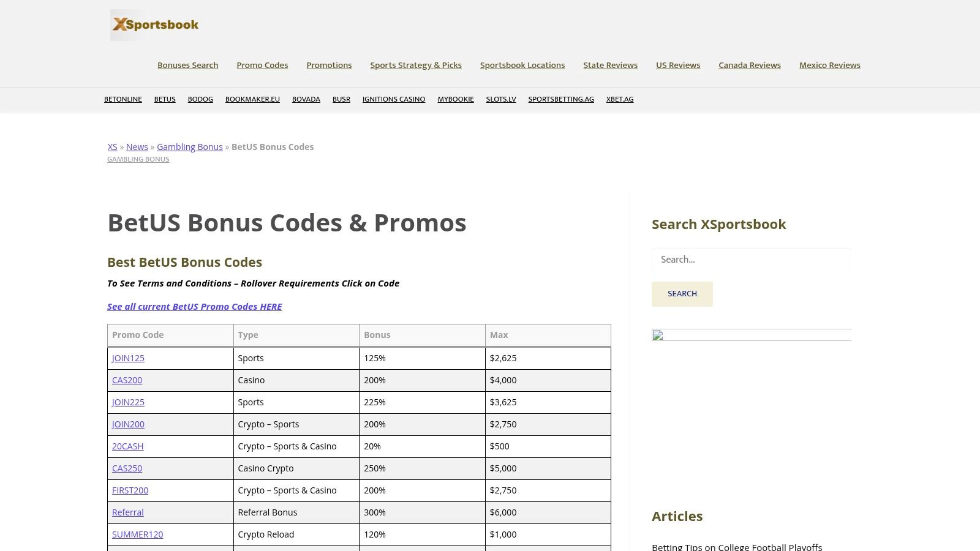The image size is (980, 551).
Task: Open all current BetUS Promo Codes
Action: tap(194, 306)
